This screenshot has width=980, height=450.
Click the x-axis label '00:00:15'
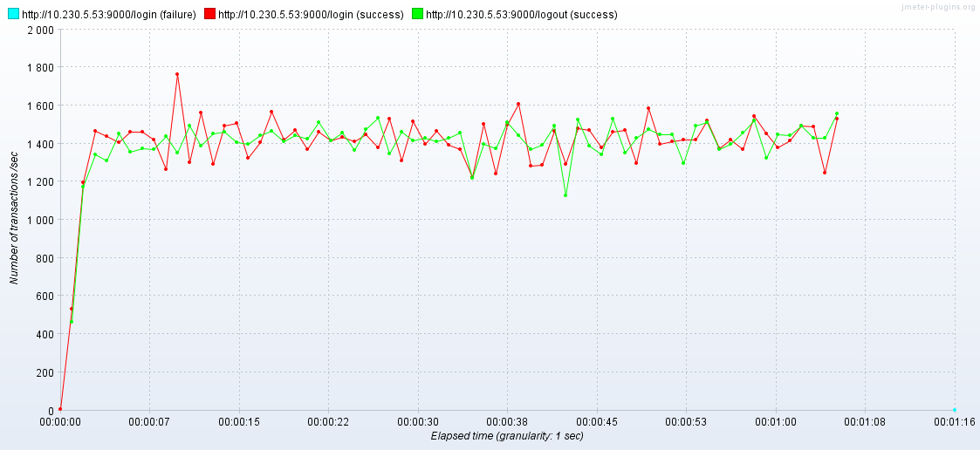click(239, 422)
